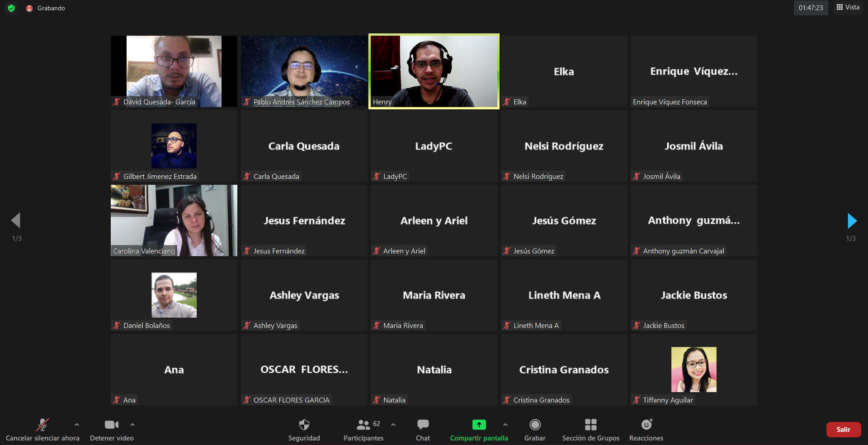868x445 pixels.
Task: Open the Participantes panel
Action: click(363, 425)
